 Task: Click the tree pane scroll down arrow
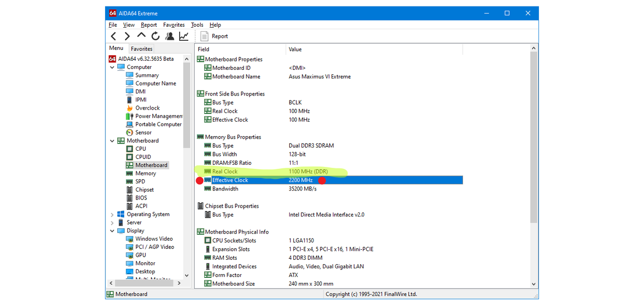pyautogui.click(x=187, y=275)
